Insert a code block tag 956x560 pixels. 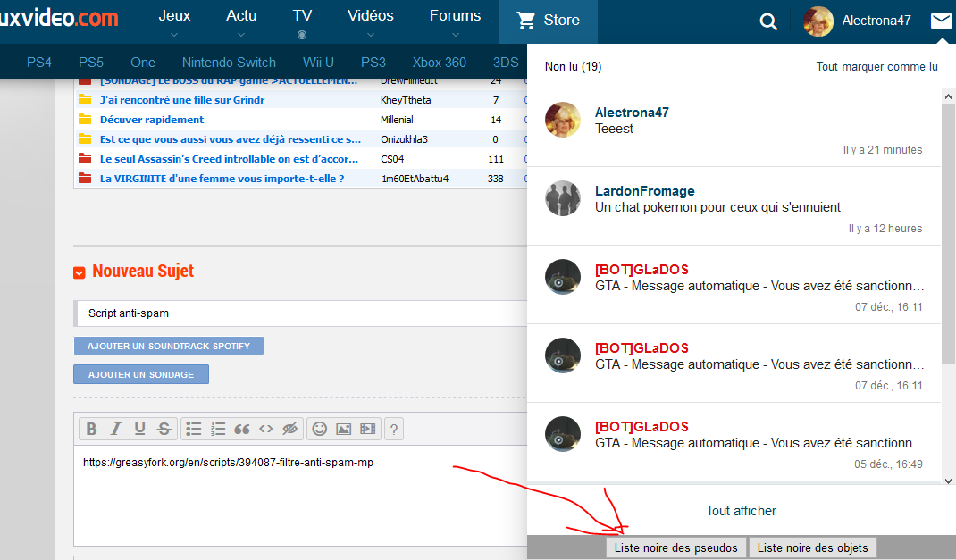click(265, 430)
